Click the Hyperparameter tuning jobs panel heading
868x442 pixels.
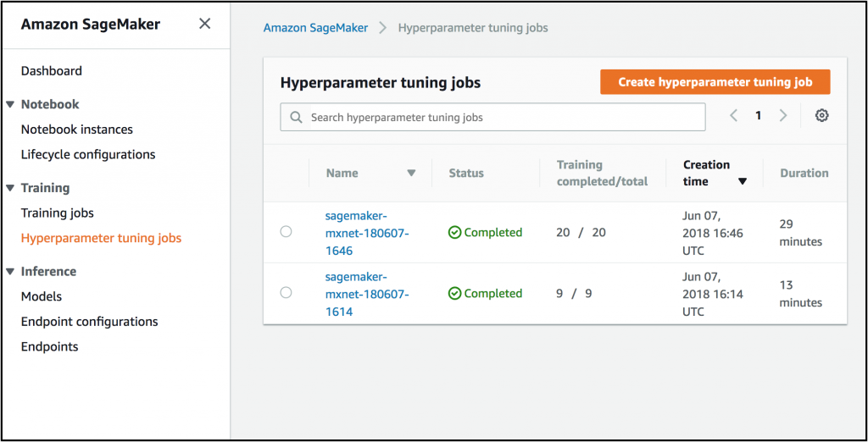(381, 83)
